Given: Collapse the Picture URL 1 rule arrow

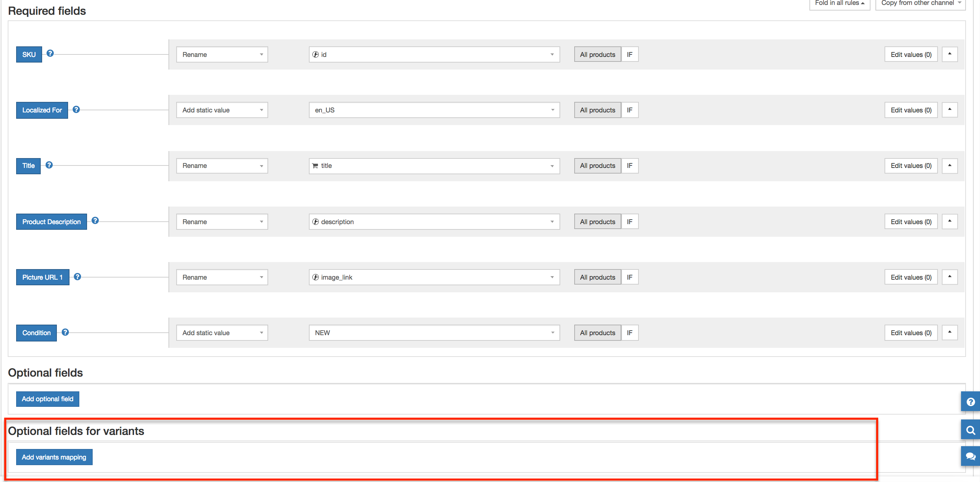Looking at the screenshot, I should click(949, 277).
